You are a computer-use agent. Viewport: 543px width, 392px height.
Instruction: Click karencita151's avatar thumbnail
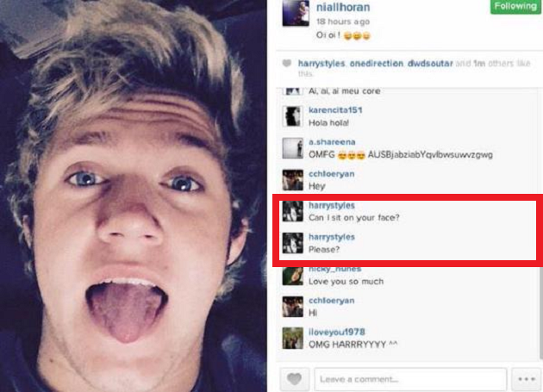pyautogui.click(x=293, y=116)
